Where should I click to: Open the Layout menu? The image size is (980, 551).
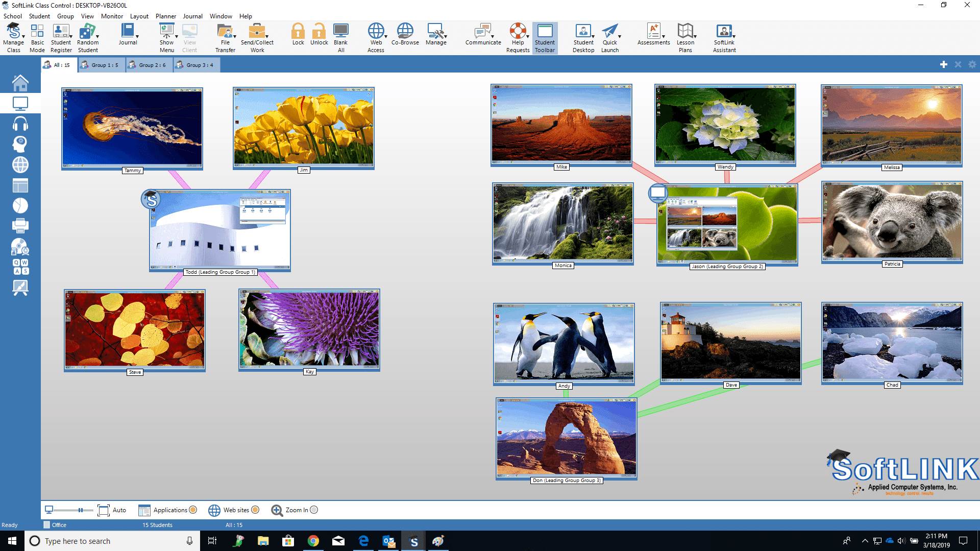click(x=139, y=16)
